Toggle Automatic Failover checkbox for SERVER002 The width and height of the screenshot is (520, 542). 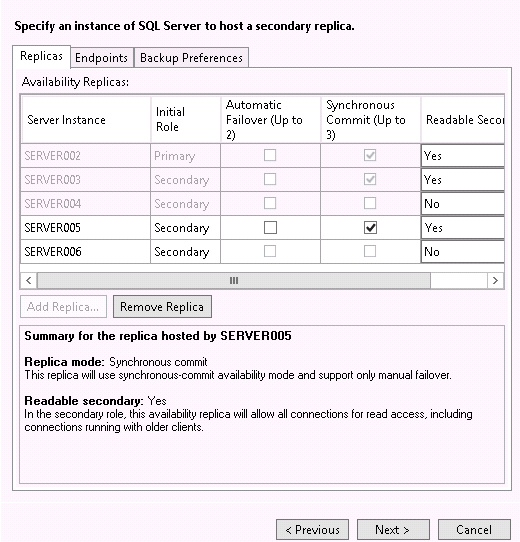[x=270, y=155]
